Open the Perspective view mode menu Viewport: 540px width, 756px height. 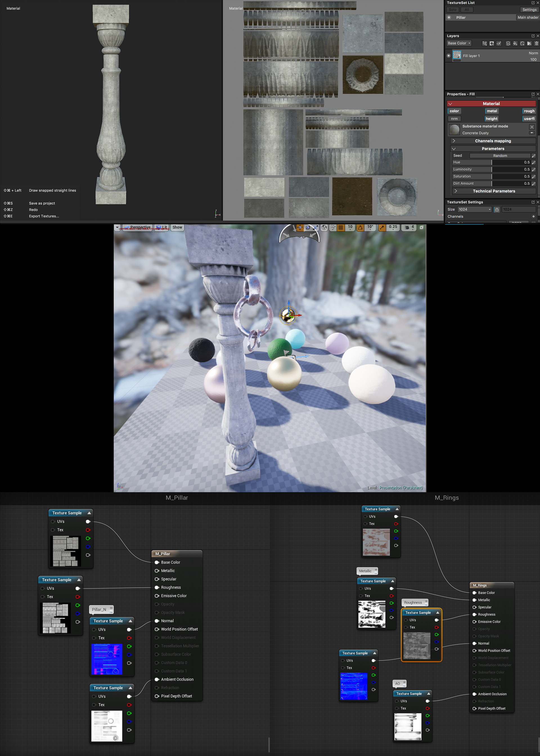(x=138, y=227)
